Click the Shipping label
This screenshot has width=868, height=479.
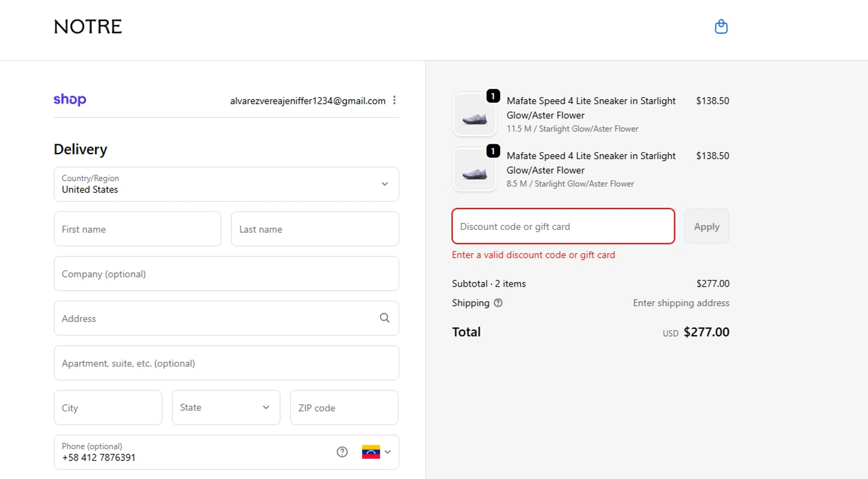(x=470, y=303)
